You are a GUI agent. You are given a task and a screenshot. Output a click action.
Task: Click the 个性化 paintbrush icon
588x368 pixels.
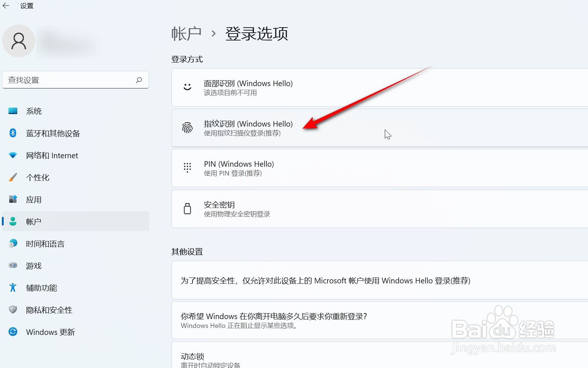[13, 177]
